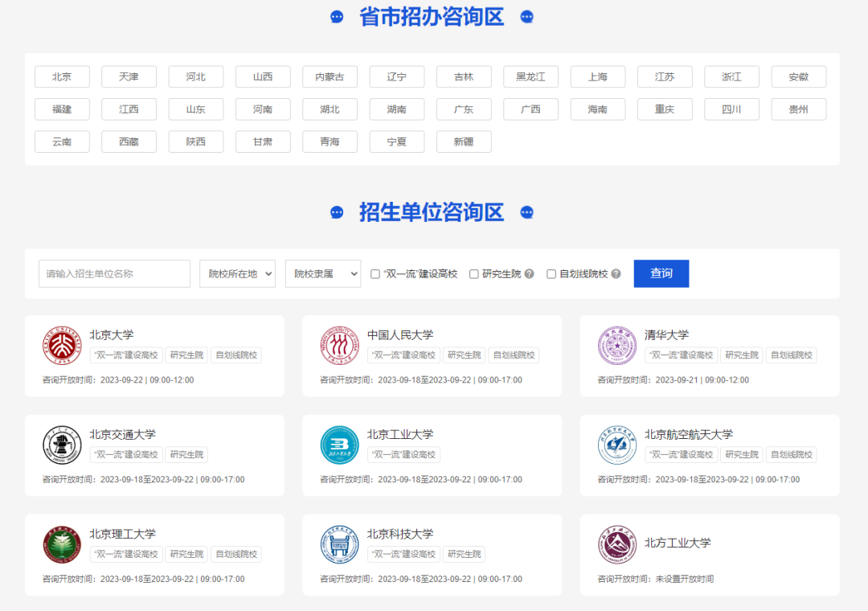868x611 pixels.
Task: Click the 北京交通大学 logo
Action: point(62,445)
